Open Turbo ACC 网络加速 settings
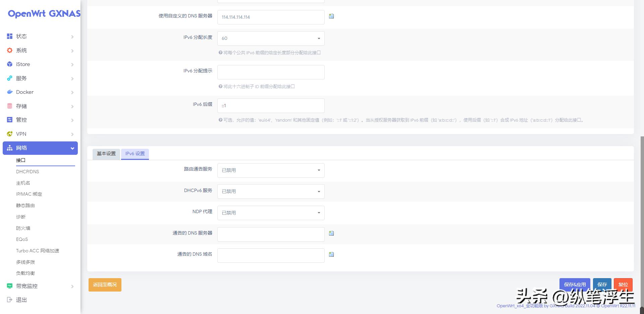Viewport: 644px width, 314px height. (38, 251)
